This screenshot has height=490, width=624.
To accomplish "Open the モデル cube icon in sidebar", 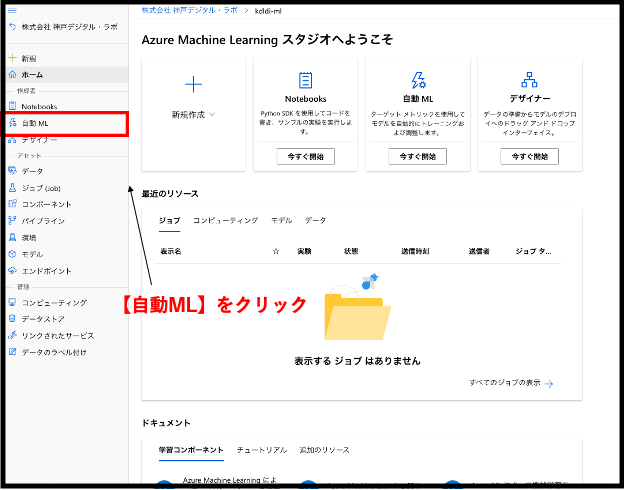I will pyautogui.click(x=13, y=254).
